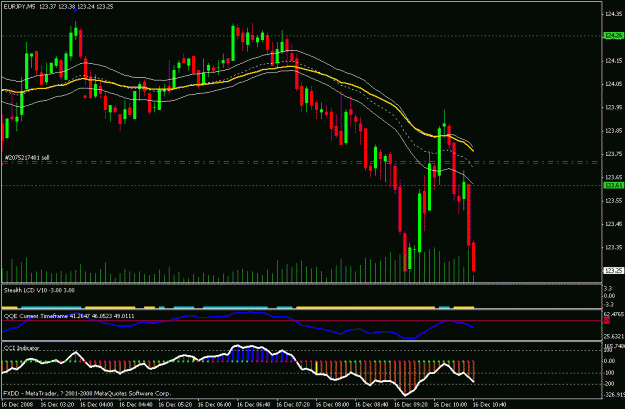
Task: Click the 16 Dec 07:20 time label
Action: click(293, 404)
